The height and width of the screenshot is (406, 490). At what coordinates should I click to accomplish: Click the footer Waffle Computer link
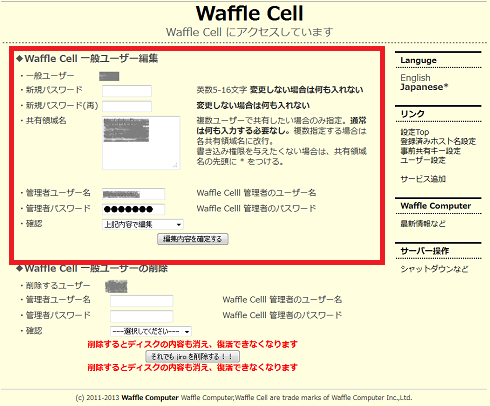[x=150, y=397]
